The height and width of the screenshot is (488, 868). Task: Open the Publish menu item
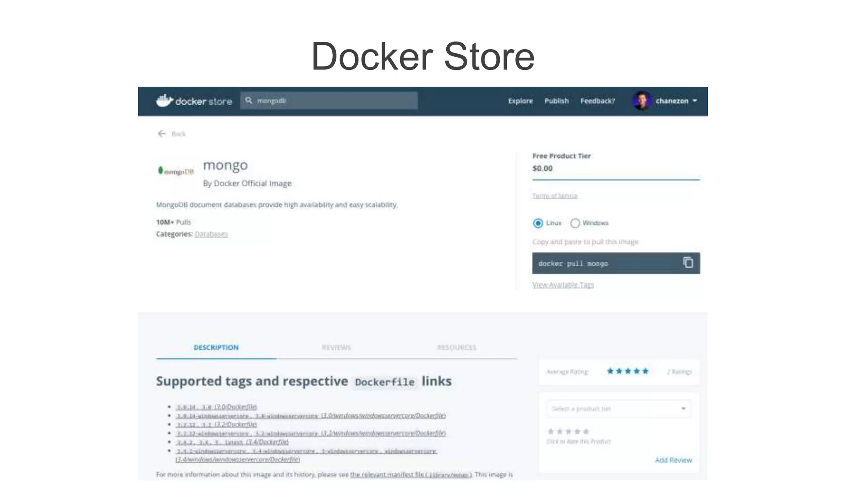pyautogui.click(x=556, y=101)
